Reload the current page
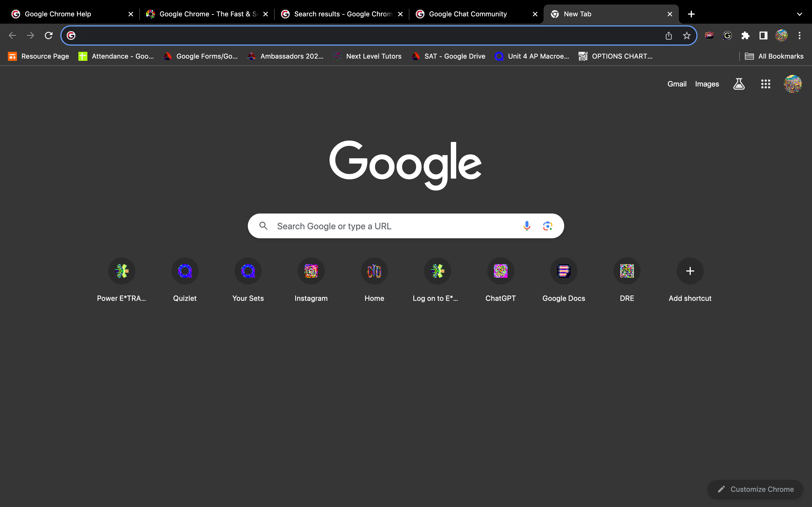This screenshot has width=812, height=507. 49,35
